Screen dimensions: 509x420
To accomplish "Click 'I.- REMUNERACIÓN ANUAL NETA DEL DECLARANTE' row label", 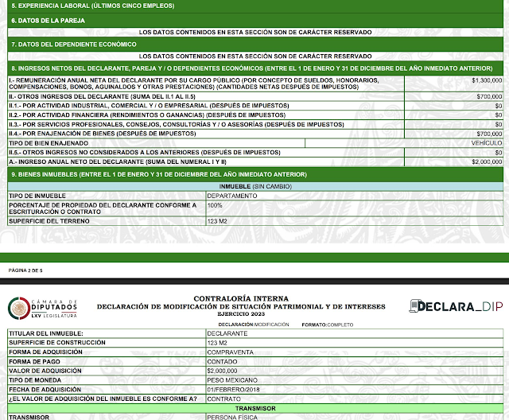I will click(194, 84).
